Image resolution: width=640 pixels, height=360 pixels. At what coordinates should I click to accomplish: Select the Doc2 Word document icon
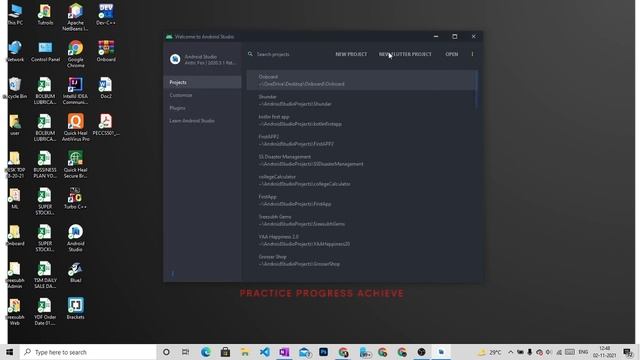(x=106, y=88)
